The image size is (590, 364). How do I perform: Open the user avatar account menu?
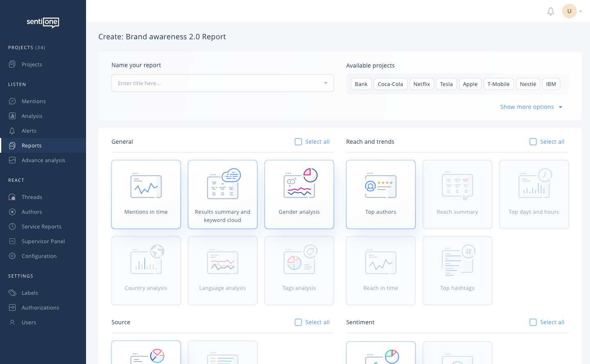click(570, 11)
